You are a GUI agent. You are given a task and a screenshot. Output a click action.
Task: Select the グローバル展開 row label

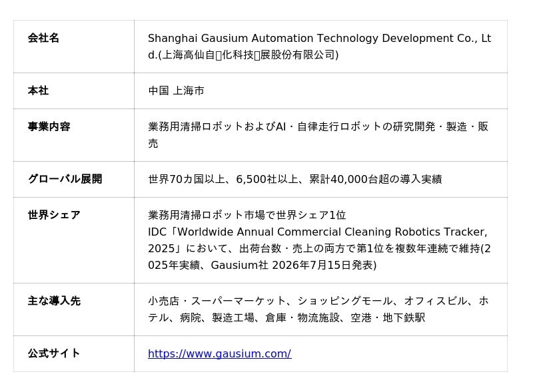coord(65,178)
